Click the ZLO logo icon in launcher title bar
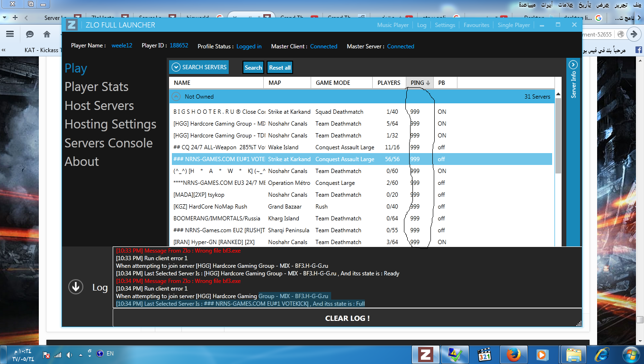The image size is (644, 364). (72, 25)
